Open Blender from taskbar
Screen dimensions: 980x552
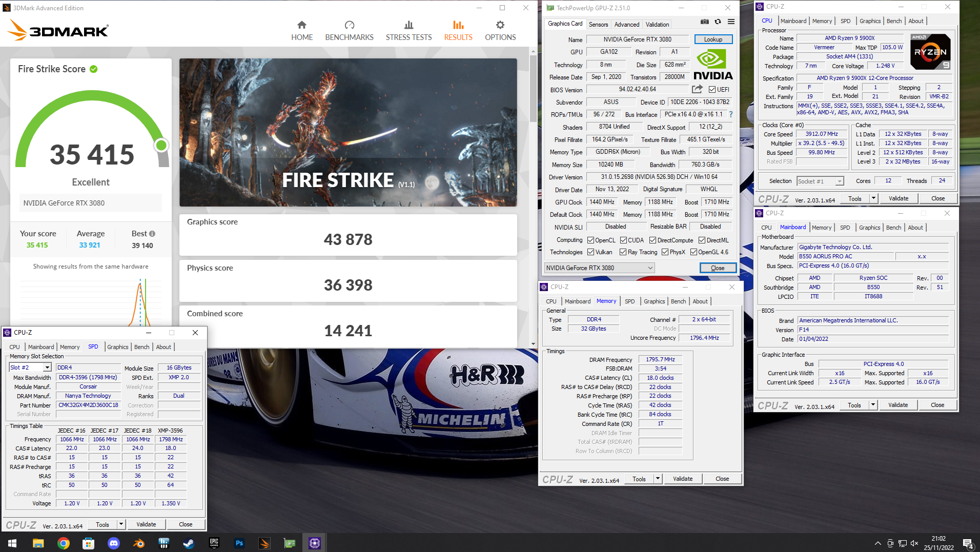[139, 543]
